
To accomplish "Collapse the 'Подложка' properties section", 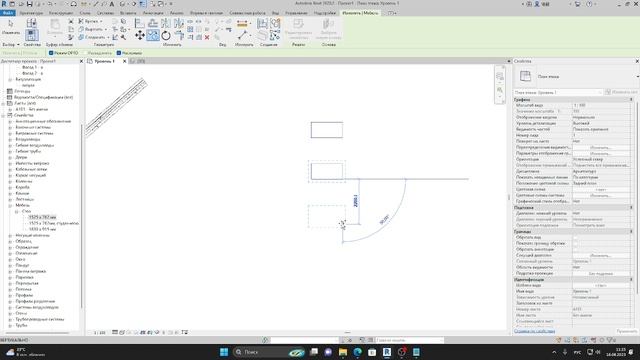I will pyautogui.click(x=631, y=207).
